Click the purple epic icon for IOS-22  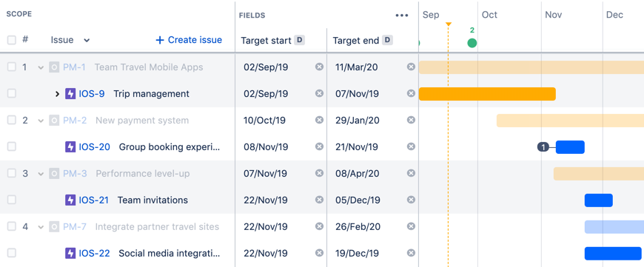click(x=70, y=254)
